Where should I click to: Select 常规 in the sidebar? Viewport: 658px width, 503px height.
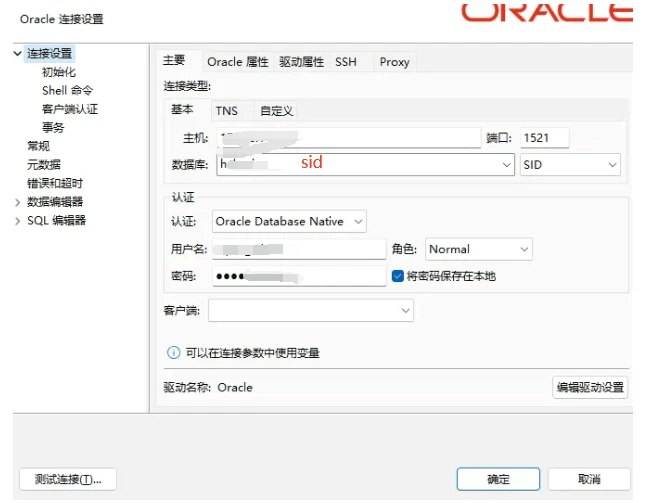[38, 146]
